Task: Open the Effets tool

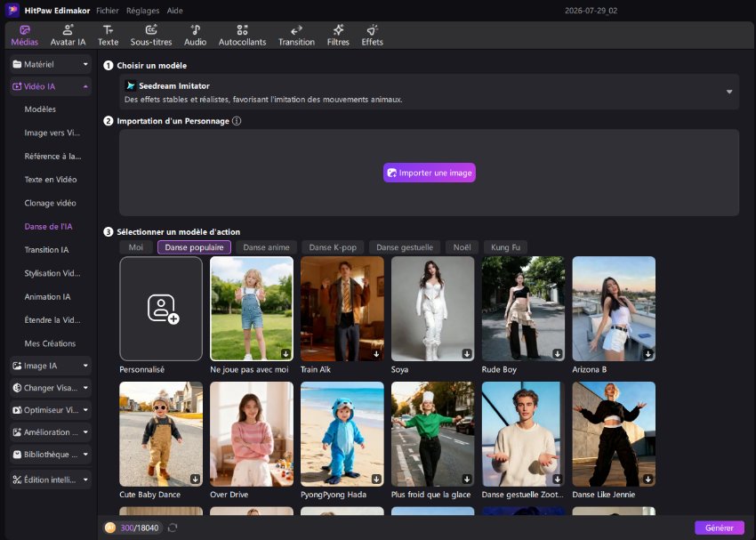Action: (x=372, y=36)
